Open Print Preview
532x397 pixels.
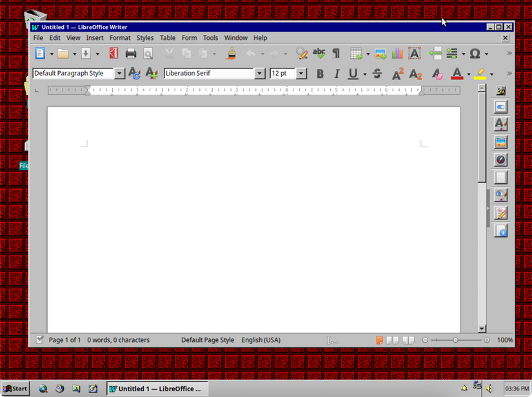coord(148,54)
